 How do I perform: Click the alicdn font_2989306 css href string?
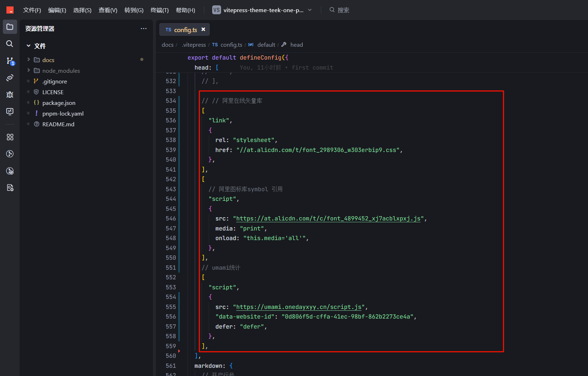[318, 150]
